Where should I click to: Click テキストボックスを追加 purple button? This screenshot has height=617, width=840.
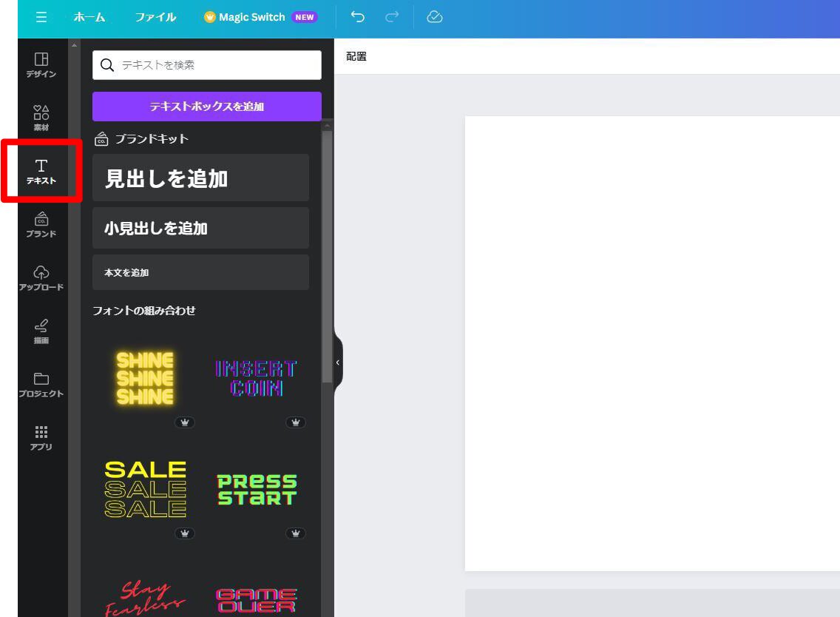pyautogui.click(x=207, y=106)
